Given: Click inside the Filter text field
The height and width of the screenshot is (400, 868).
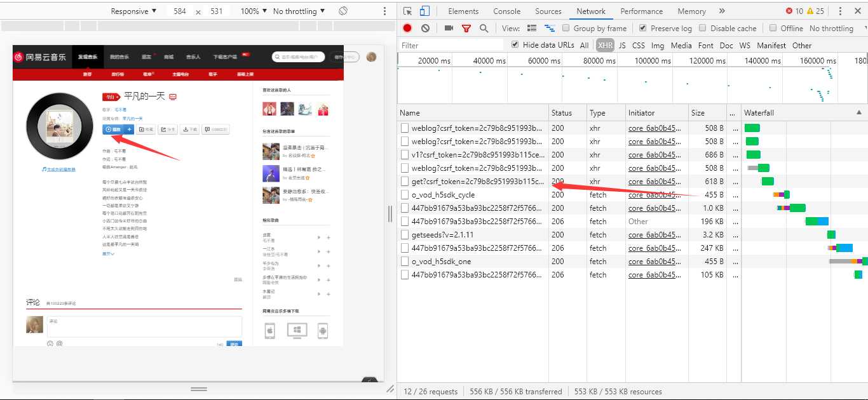Looking at the screenshot, I should coord(451,45).
